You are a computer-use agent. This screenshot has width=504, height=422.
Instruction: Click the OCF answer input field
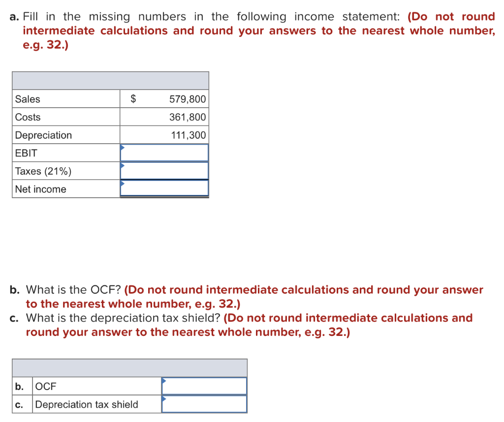(x=204, y=386)
